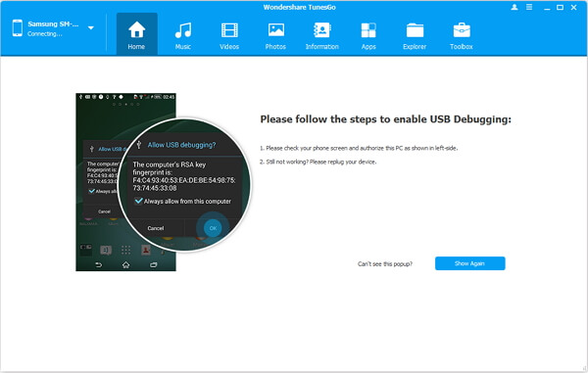Open the Information contacts tab
The height and width of the screenshot is (373, 588).
click(x=321, y=34)
